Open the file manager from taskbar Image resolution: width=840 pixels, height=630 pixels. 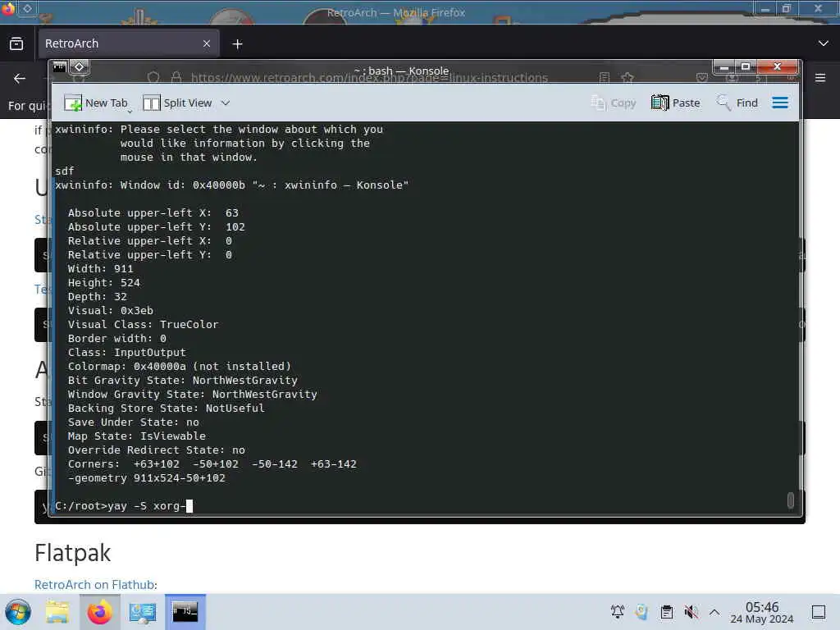point(57,612)
